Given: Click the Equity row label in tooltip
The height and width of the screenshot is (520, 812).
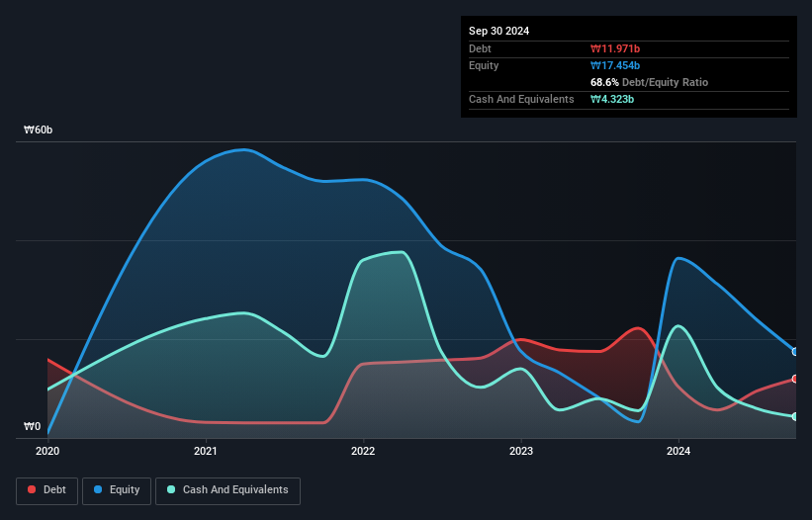Looking at the screenshot, I should pos(484,65).
